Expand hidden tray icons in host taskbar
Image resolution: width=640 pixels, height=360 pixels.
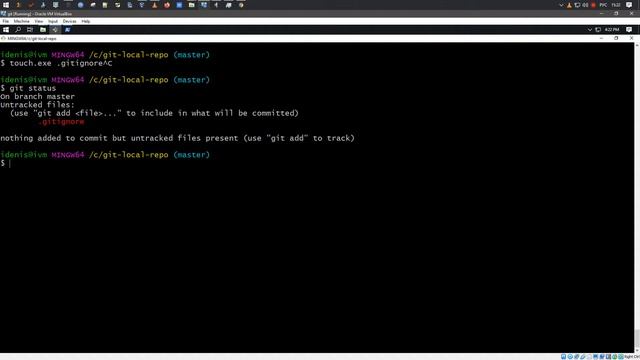click(x=561, y=5)
